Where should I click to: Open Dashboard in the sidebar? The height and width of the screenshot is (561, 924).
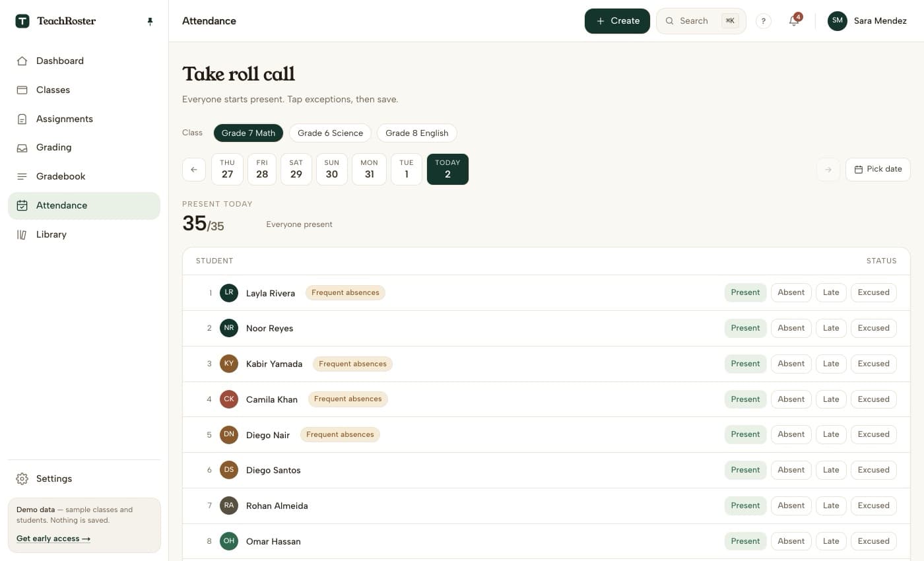point(84,61)
